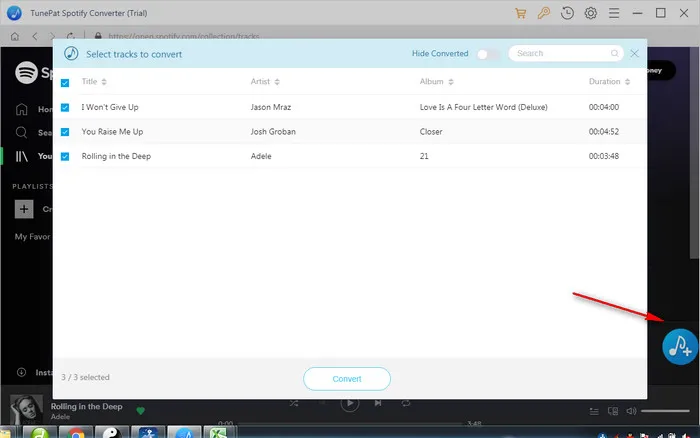This screenshot has width=700, height=438.
Task: Toggle repeat in the player bar
Action: 405,403
